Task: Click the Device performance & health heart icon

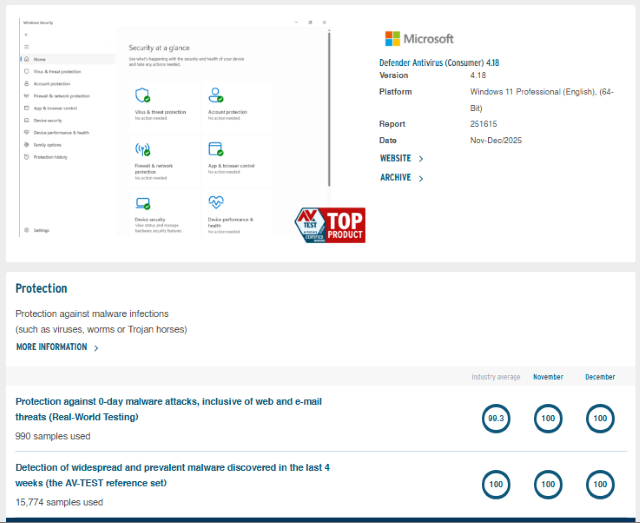Action: coord(215,203)
